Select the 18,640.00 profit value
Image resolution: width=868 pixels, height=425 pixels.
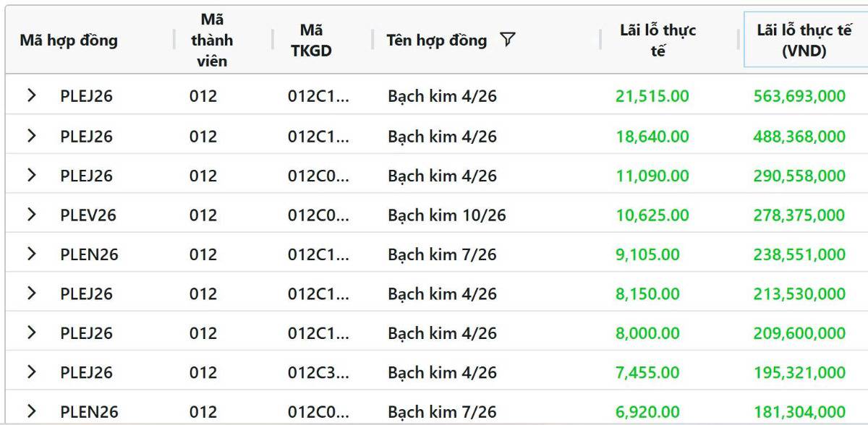(x=652, y=136)
